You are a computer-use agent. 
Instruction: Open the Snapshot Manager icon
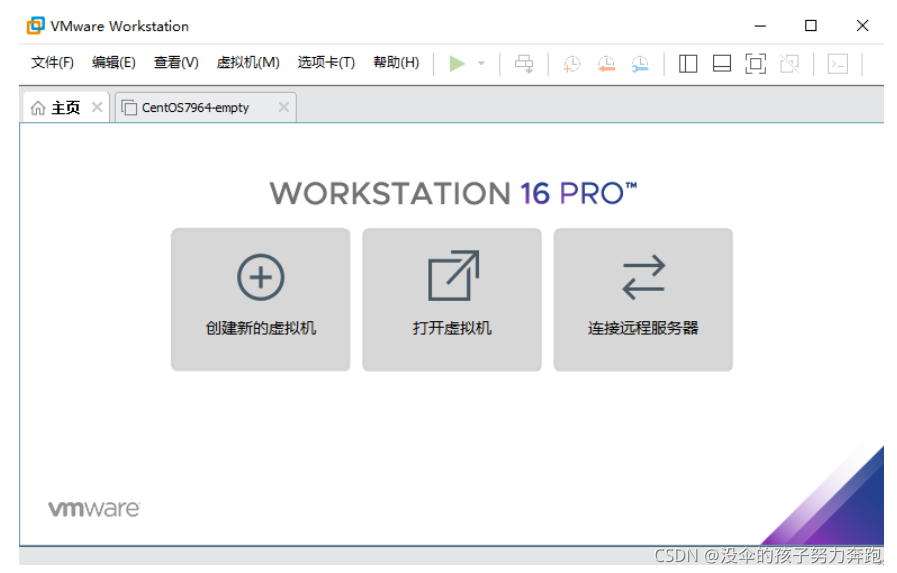point(640,63)
